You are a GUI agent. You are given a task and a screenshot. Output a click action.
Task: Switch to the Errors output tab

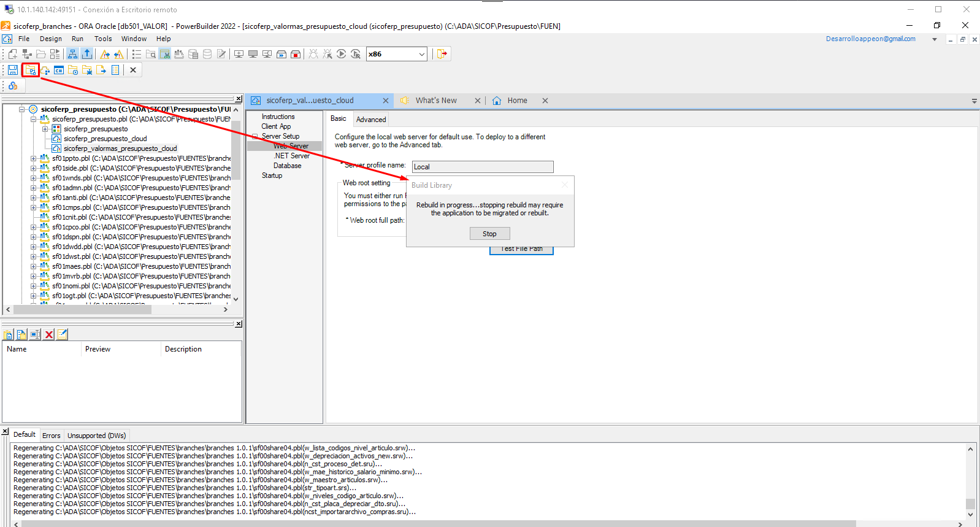[x=52, y=436]
